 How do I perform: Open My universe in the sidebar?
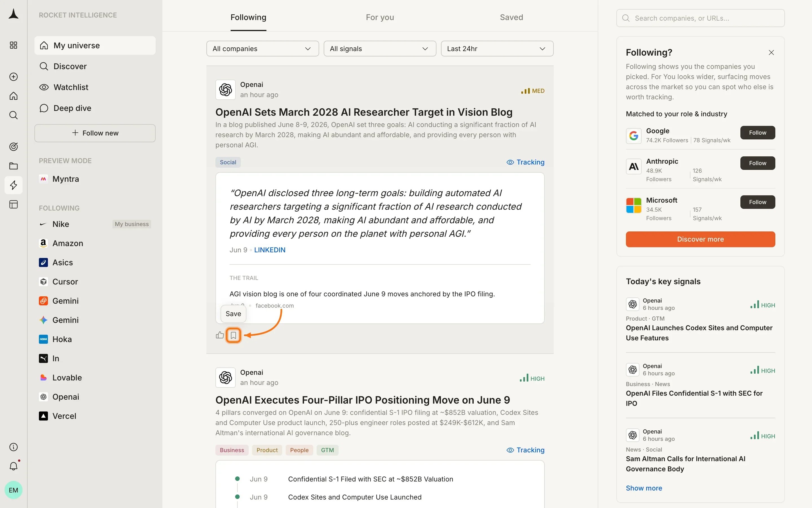[x=95, y=45]
